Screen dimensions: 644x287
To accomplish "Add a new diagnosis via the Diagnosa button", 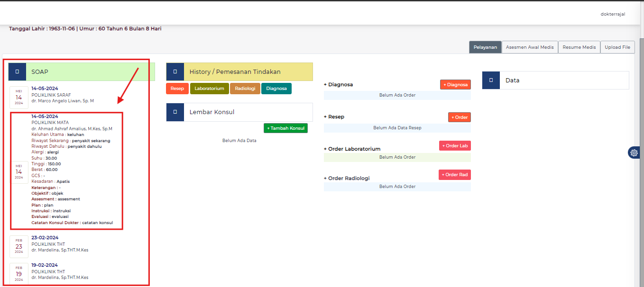I will click(x=455, y=84).
